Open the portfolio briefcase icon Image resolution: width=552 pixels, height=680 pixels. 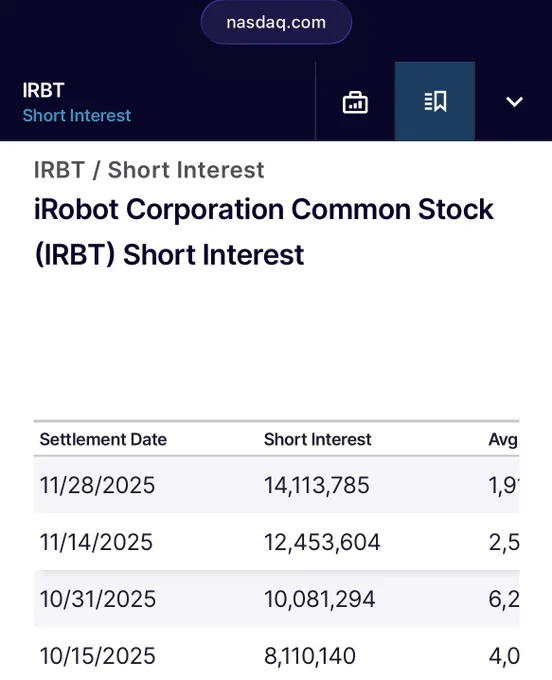tap(355, 102)
